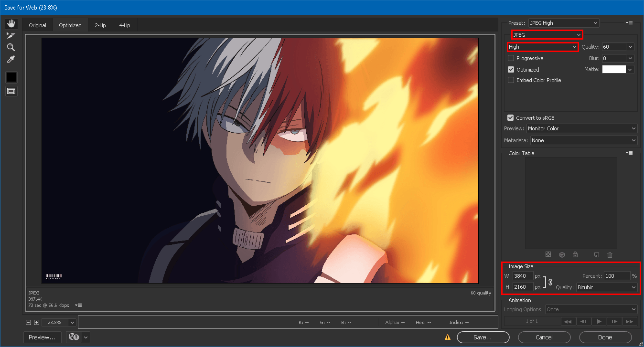Open the Looping Options dropdown
The image size is (644, 347).
click(591, 309)
